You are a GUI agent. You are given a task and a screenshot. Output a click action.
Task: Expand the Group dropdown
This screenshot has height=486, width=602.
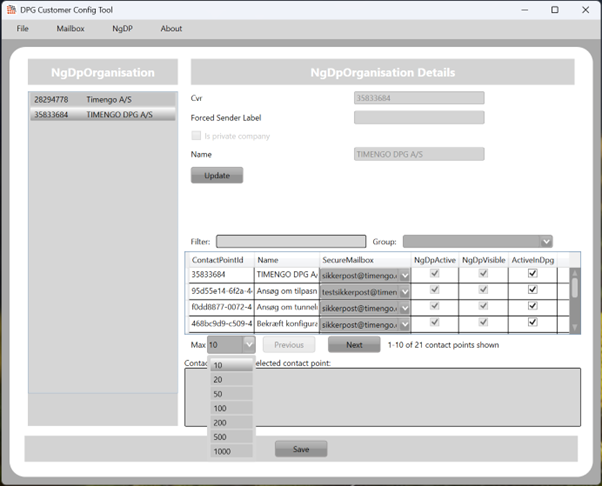coord(545,241)
